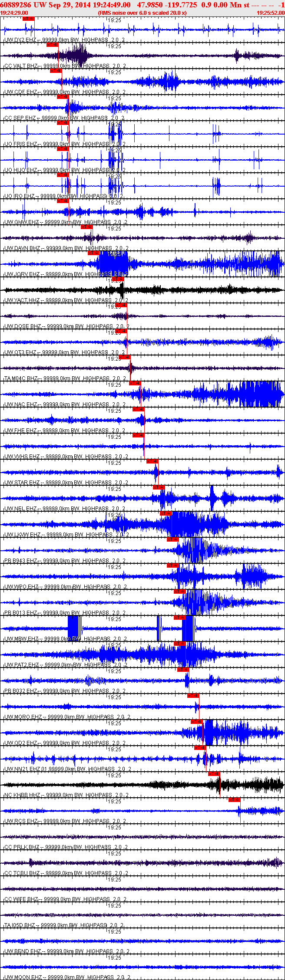
Task: Click the red pick marker on NC KHBB trace
Action: point(214,774)
